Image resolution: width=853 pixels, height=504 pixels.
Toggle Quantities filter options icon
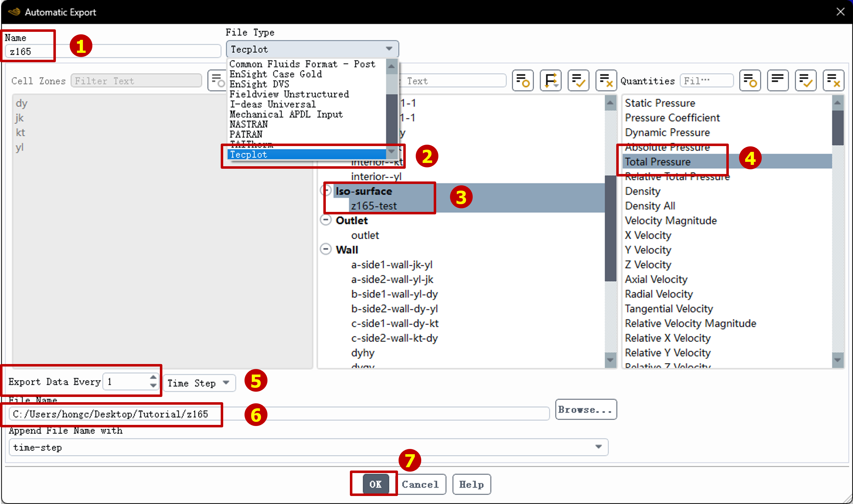(750, 81)
